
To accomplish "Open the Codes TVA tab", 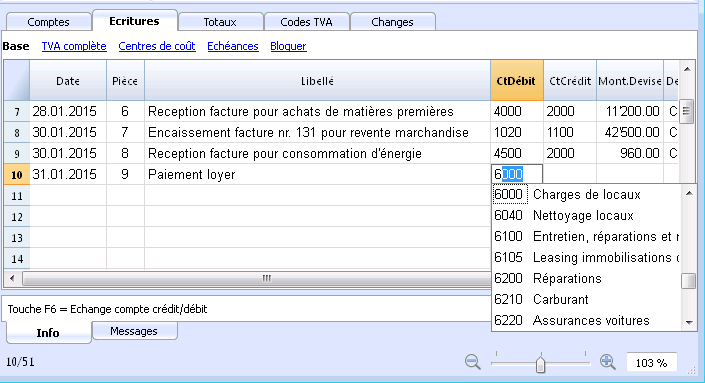I will point(306,22).
